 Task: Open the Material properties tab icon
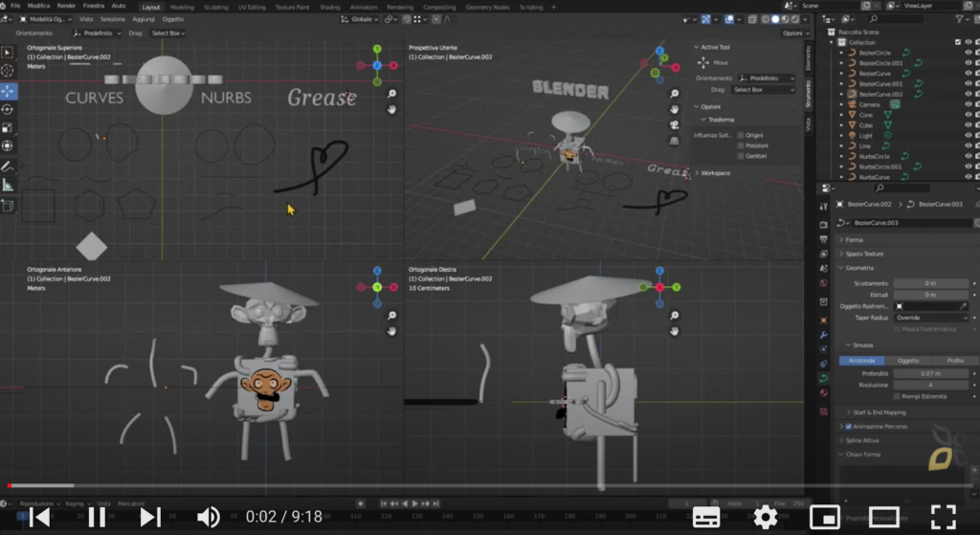pos(823,393)
